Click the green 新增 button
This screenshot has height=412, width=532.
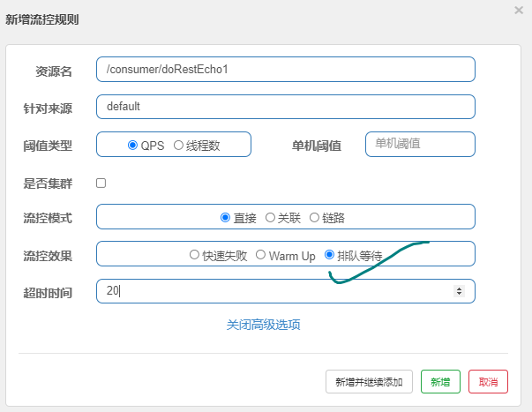click(x=440, y=382)
